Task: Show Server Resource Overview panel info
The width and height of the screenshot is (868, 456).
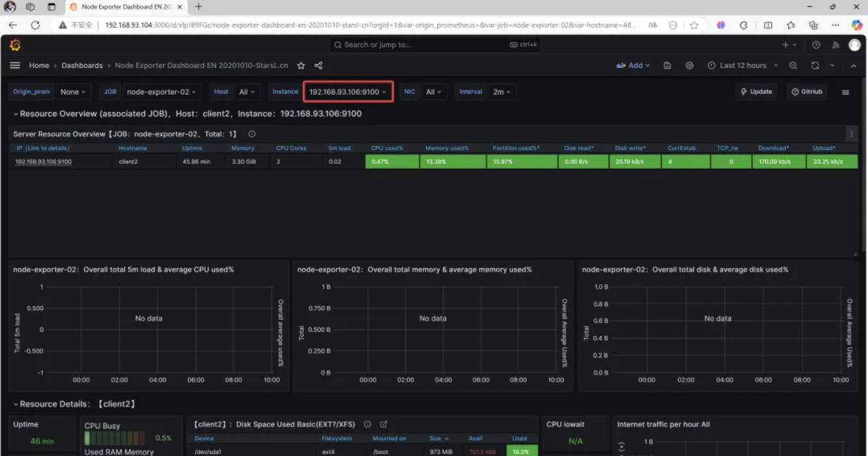Action: 252,134
